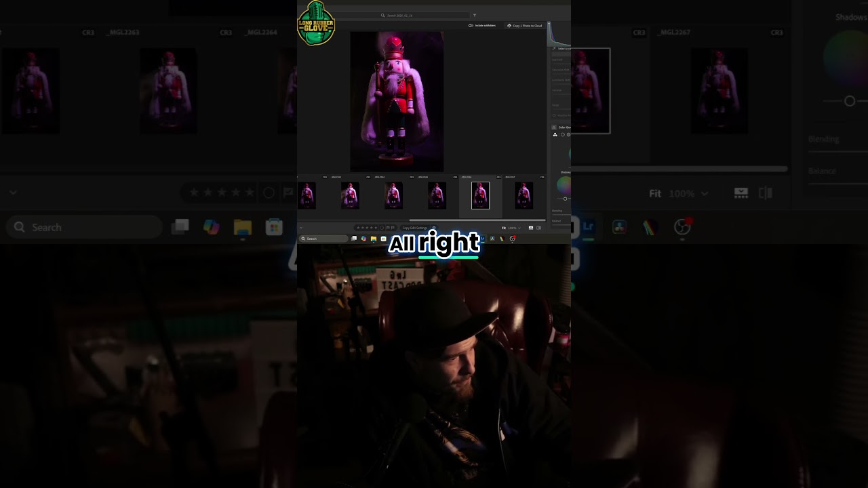Viewport: 868px width, 488px height.
Task: Toggle Include subfolders switch
Action: pyautogui.click(x=471, y=26)
